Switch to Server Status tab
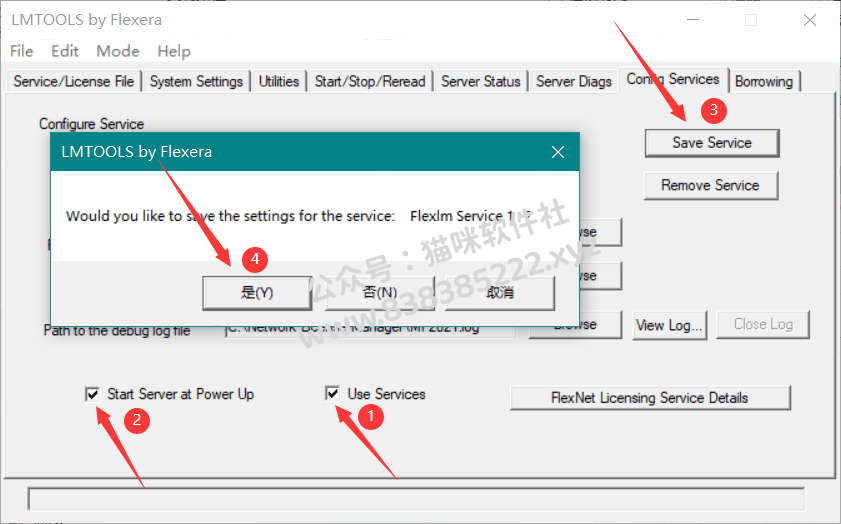 (481, 82)
